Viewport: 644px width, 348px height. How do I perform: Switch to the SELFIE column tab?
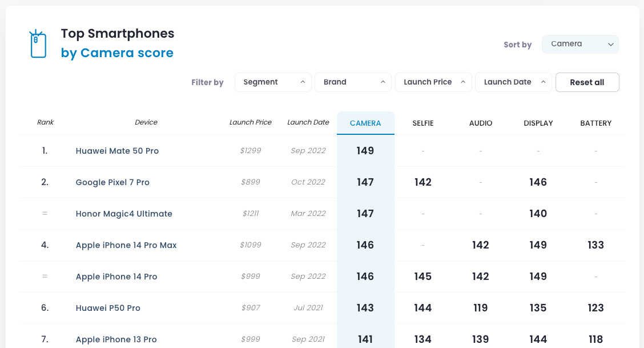pyautogui.click(x=423, y=123)
